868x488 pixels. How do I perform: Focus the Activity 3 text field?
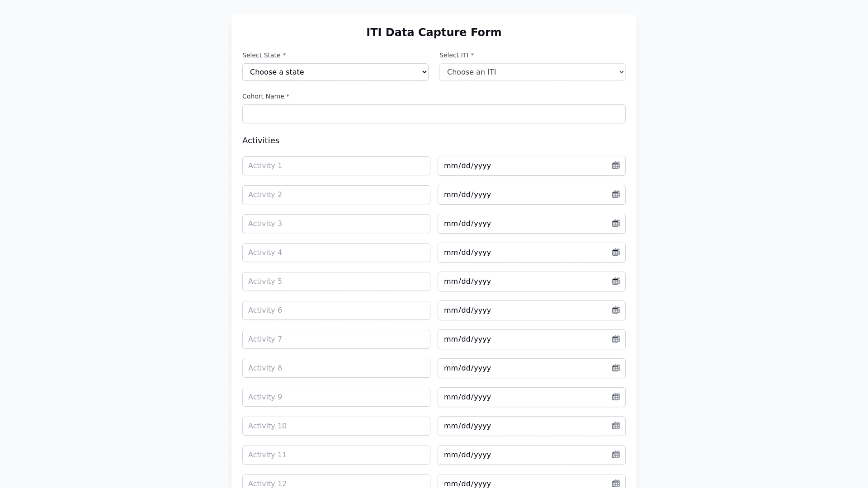click(336, 224)
